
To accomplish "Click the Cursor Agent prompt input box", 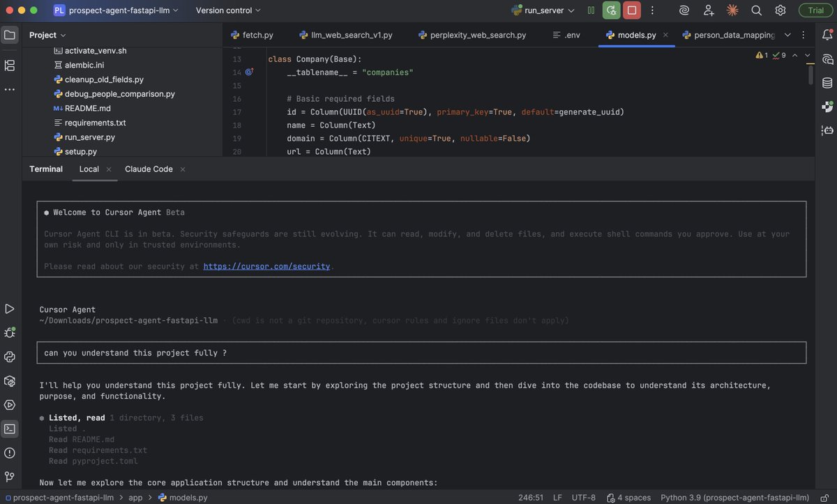I will [x=421, y=353].
